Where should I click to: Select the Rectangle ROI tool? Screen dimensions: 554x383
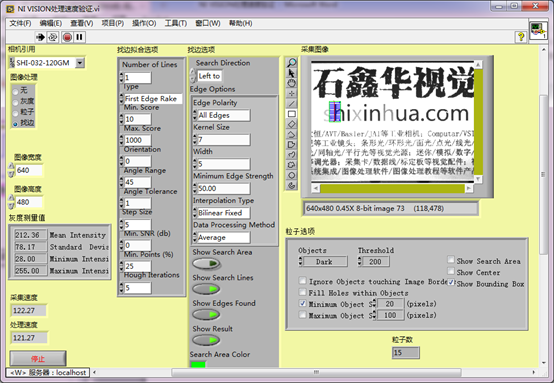(291, 114)
